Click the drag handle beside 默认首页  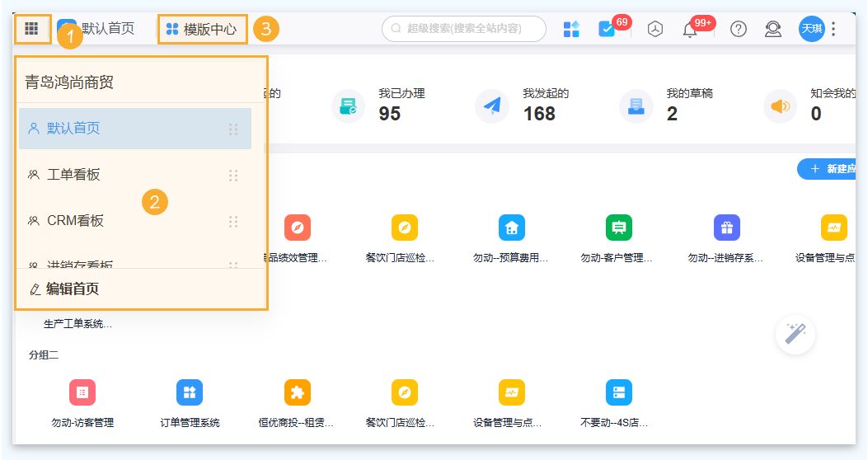[233, 129]
